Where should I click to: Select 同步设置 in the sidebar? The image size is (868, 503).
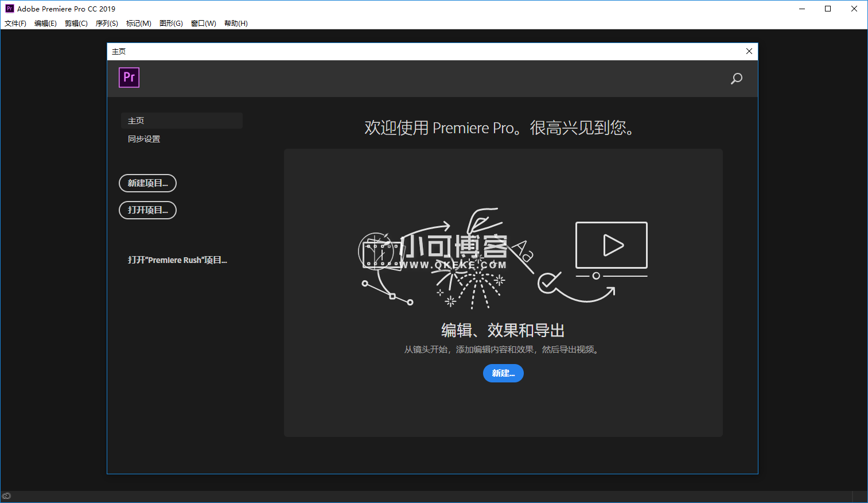144,139
